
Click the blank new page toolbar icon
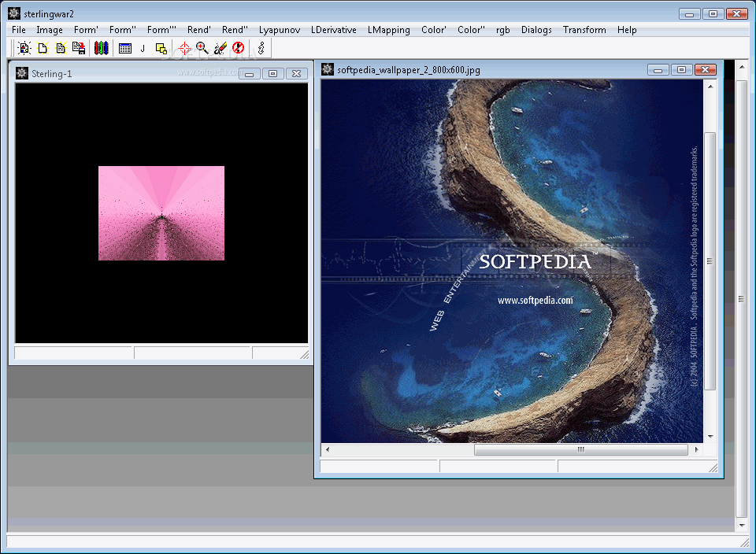point(43,48)
